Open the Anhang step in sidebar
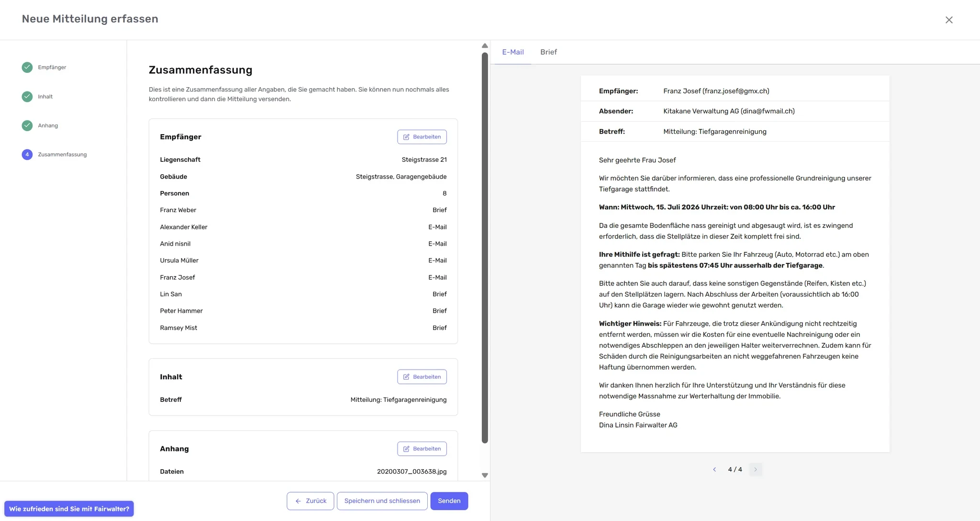This screenshot has height=521, width=980. [48, 125]
